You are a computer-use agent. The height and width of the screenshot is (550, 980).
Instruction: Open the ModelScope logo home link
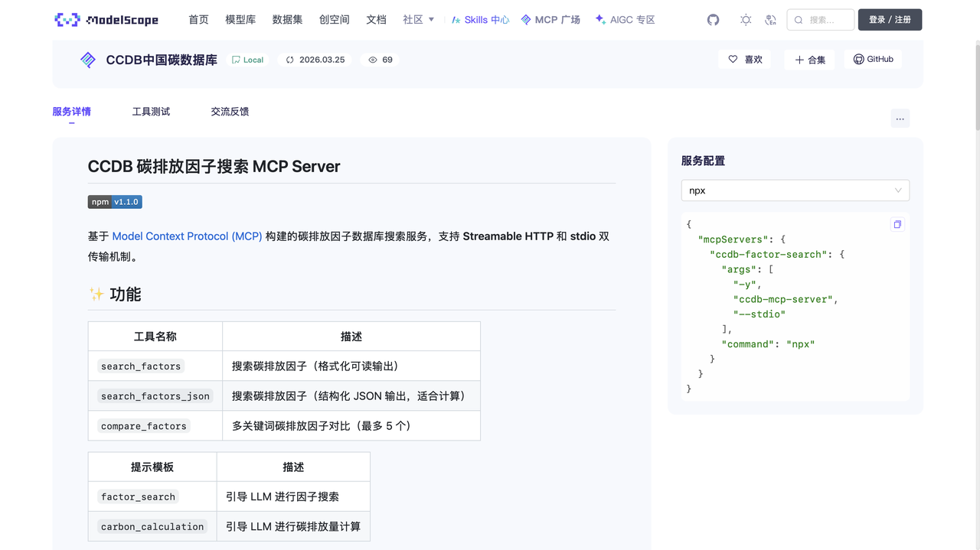pos(106,20)
